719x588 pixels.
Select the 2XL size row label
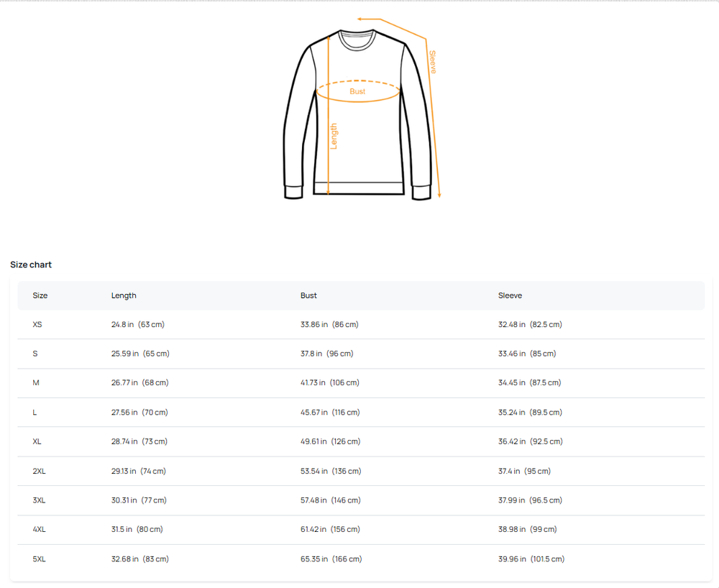39,472
